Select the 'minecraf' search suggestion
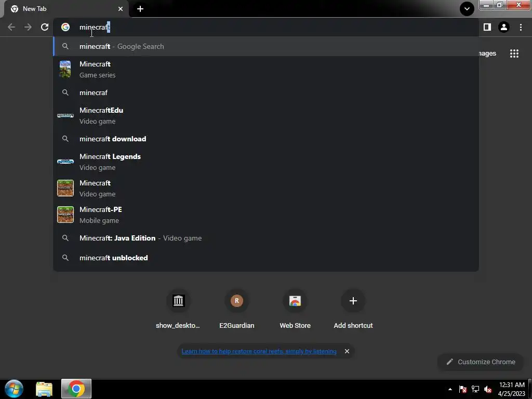The width and height of the screenshot is (532, 399). click(266, 92)
